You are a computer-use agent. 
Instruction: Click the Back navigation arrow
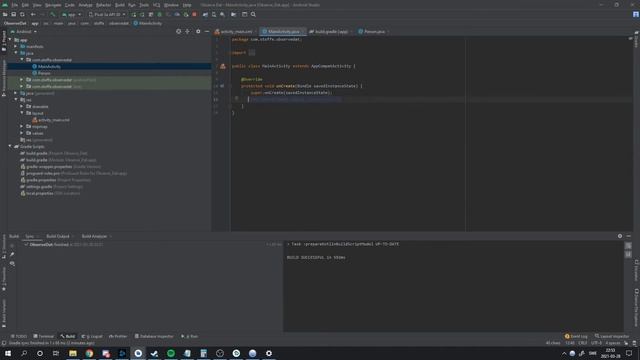tap(33, 14)
